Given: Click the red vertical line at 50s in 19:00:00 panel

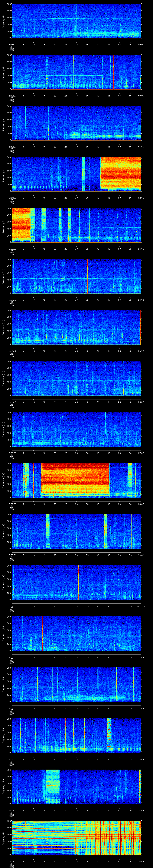Looking at the screenshot, I should 119,633.
